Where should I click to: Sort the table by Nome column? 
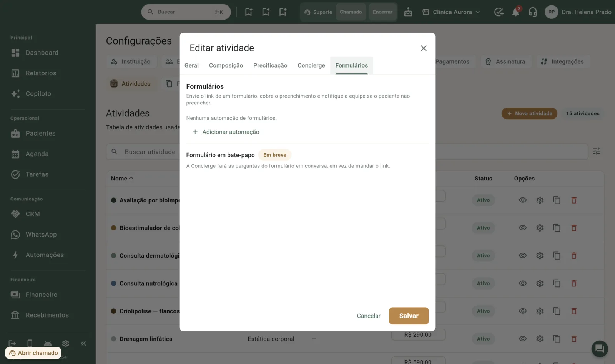tap(122, 179)
